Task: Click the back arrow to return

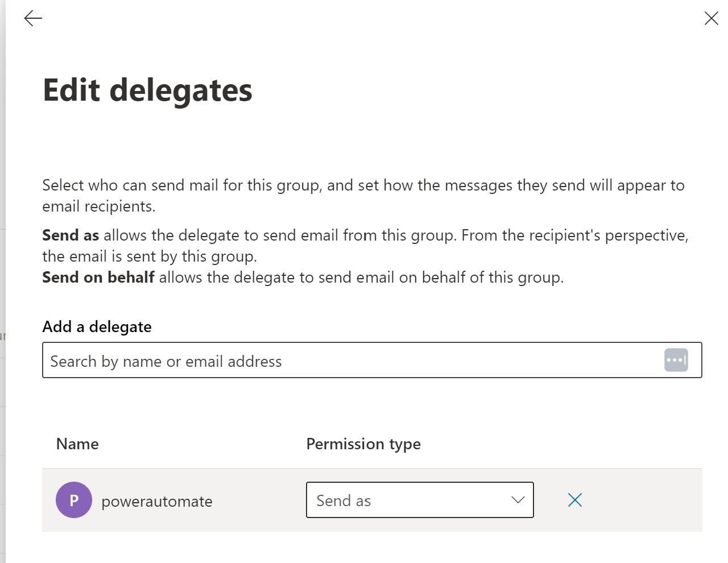Action: (x=32, y=18)
